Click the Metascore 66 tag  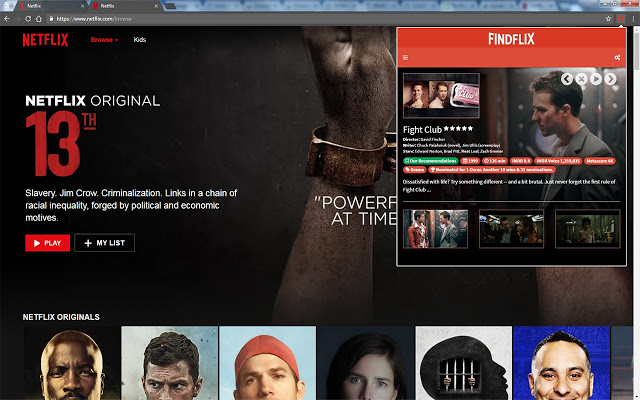600,161
